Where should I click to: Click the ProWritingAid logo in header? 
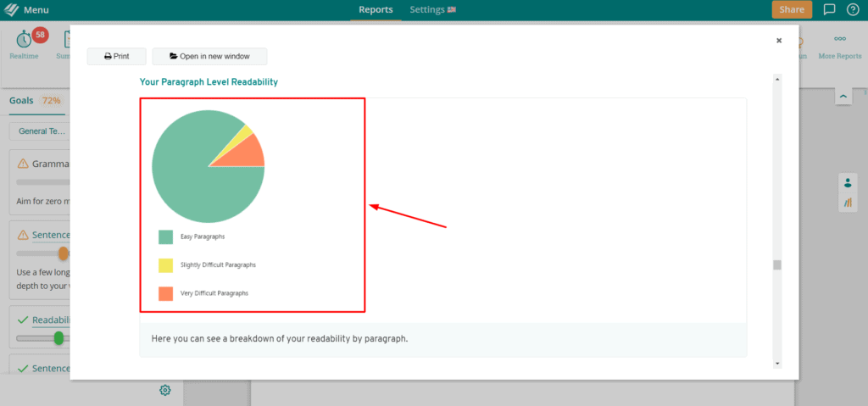[11, 10]
